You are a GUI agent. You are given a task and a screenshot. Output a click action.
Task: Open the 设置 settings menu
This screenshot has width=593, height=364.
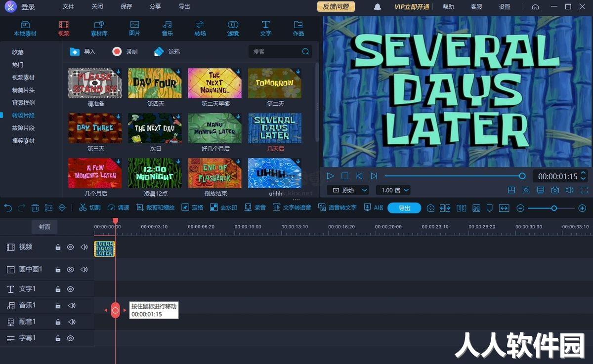pyautogui.click(x=505, y=7)
